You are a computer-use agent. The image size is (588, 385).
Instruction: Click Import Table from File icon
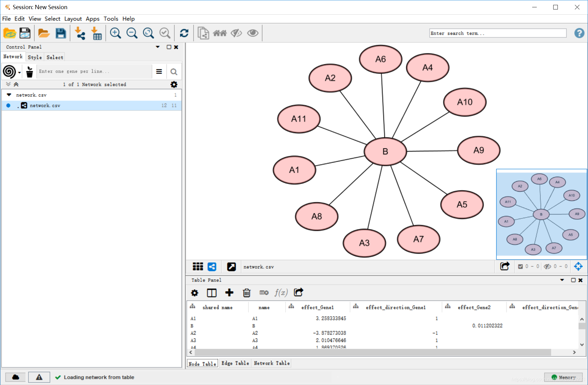pyautogui.click(x=96, y=33)
